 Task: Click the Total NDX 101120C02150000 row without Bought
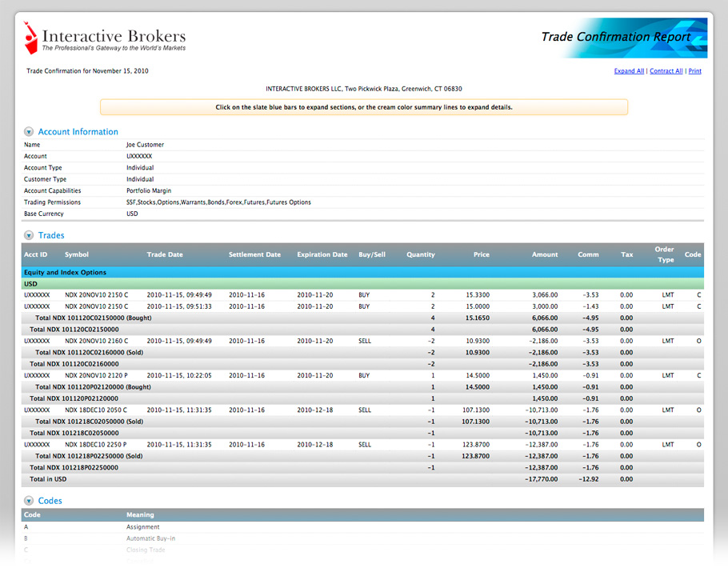pos(362,330)
